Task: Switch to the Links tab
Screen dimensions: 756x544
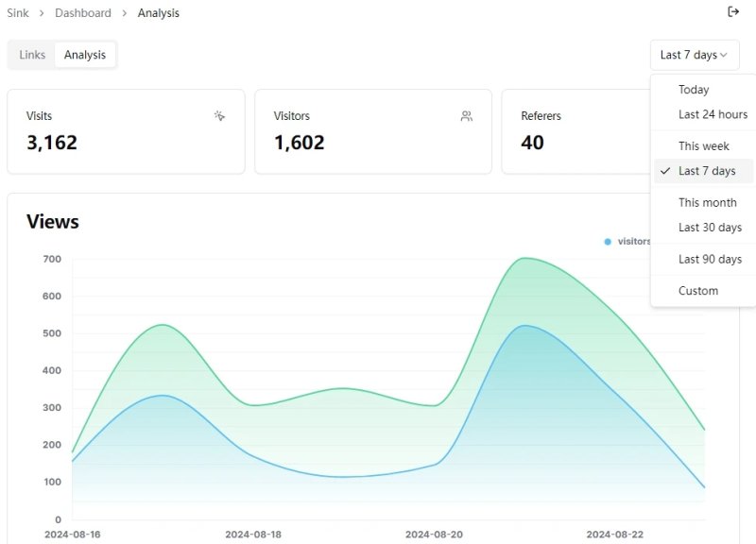Action: tap(32, 55)
